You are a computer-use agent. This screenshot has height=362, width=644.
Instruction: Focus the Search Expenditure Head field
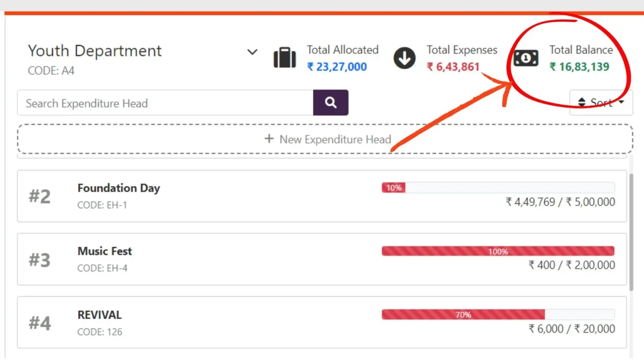point(165,103)
